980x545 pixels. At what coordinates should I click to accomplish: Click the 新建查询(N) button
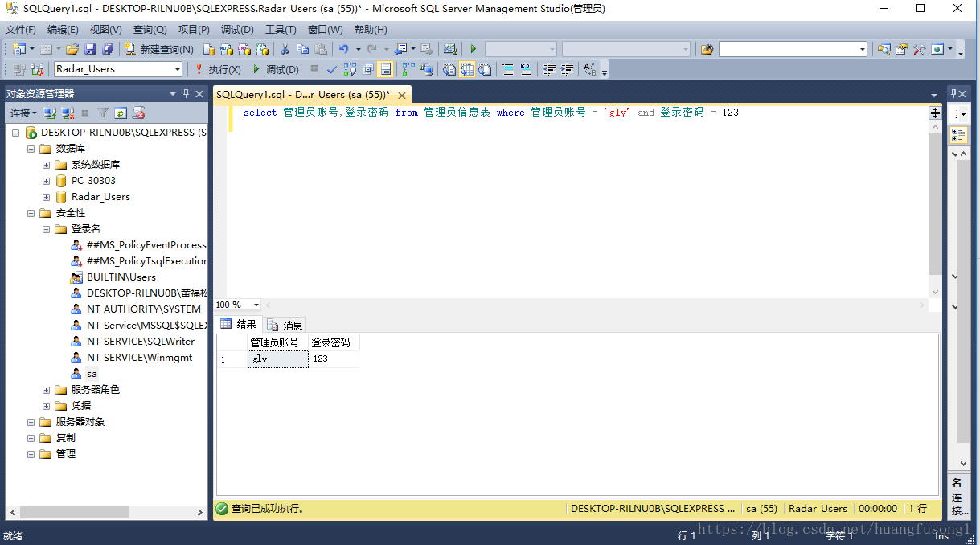coord(159,49)
